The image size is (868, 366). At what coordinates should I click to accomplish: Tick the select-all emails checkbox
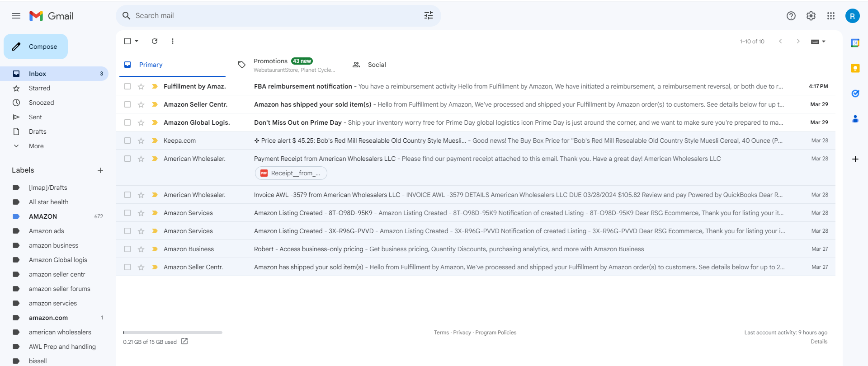tap(127, 41)
